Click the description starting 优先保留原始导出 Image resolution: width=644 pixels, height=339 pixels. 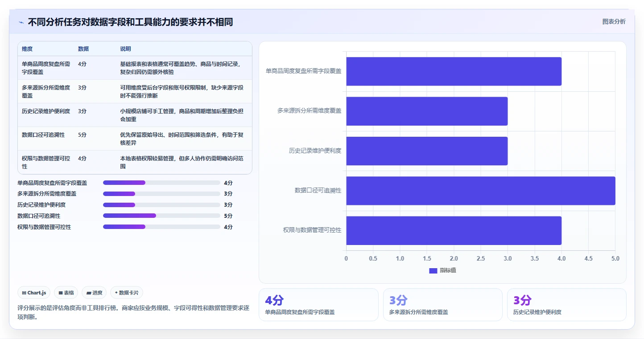182,139
